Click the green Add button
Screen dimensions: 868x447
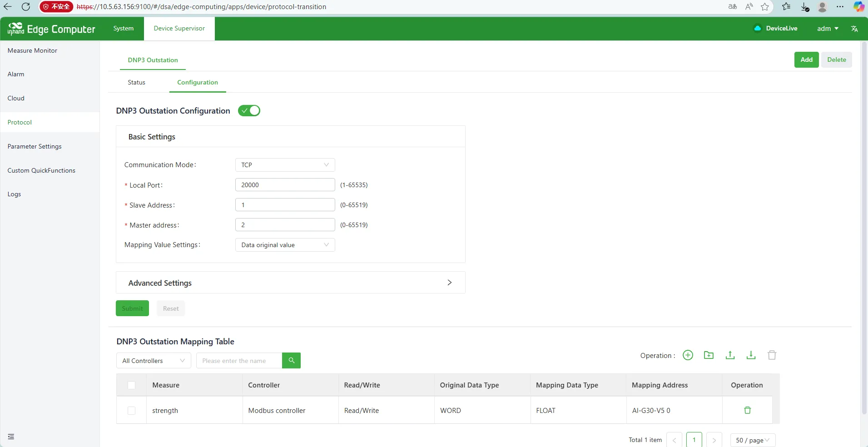click(x=806, y=60)
